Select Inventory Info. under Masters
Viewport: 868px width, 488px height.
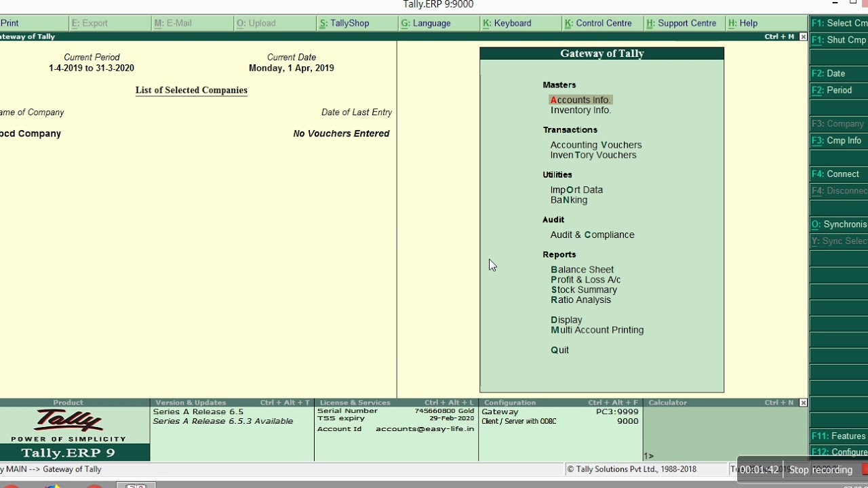[x=580, y=110]
